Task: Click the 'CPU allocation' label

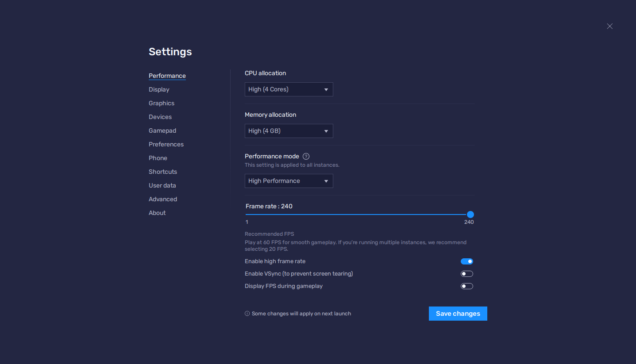Action: 266,73
